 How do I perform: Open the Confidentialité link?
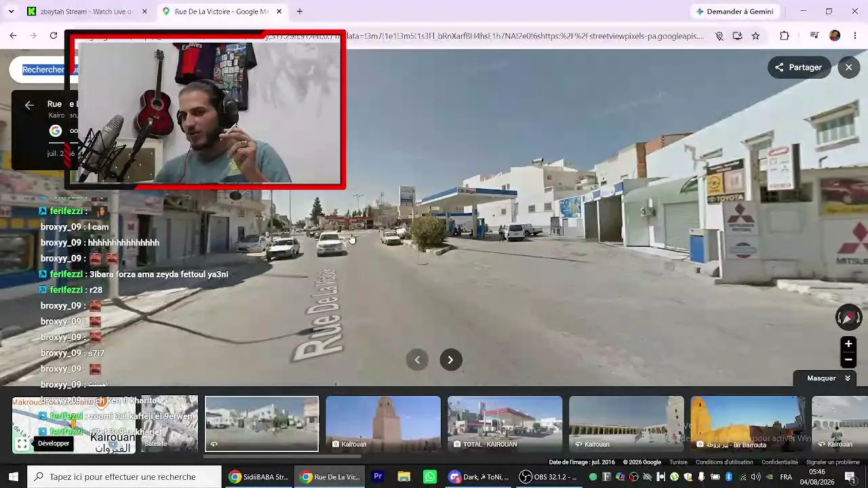[780, 462]
